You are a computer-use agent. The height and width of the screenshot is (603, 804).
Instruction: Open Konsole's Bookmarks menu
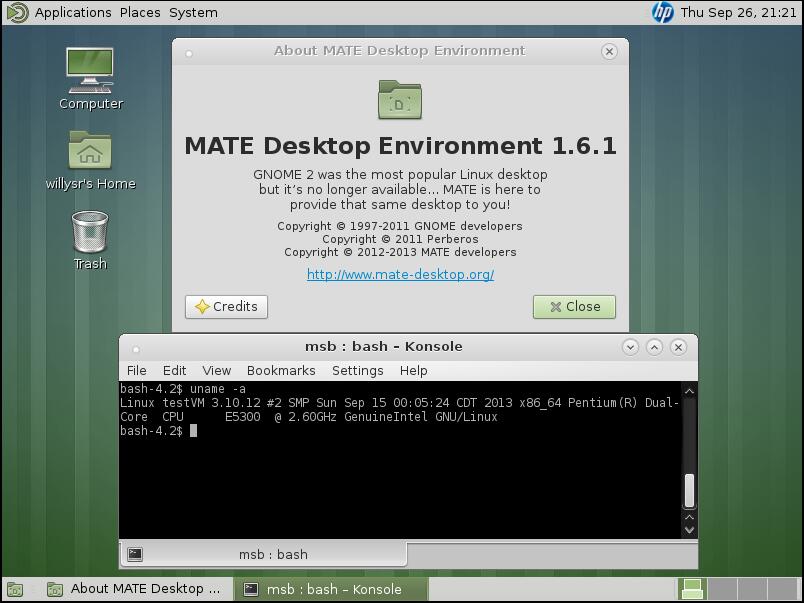pos(281,370)
